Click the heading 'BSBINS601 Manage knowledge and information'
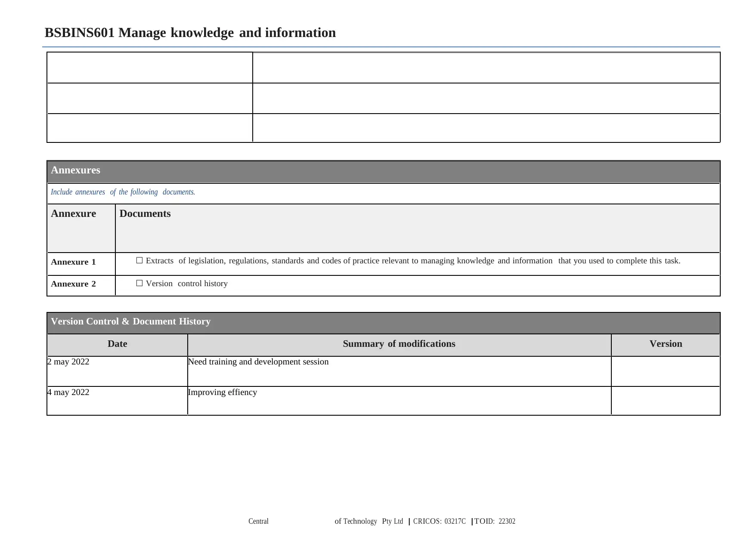This screenshot has height=534, width=756. tap(190, 33)
